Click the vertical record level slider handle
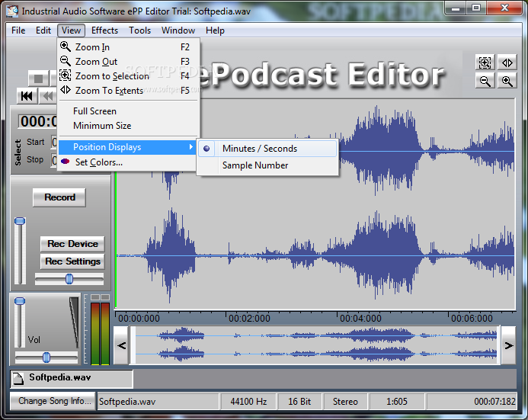 pyautogui.click(x=20, y=221)
